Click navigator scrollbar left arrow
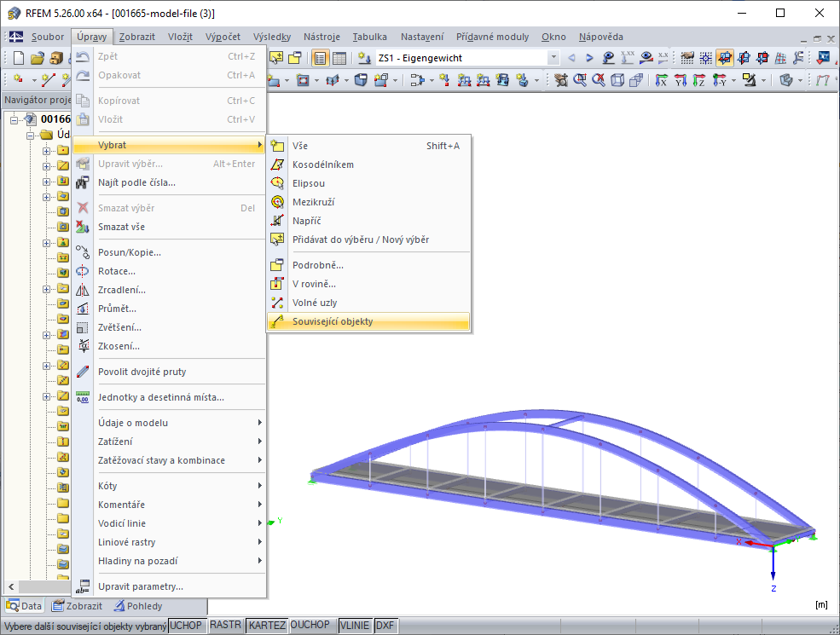Screen dimensions: 840x635 click(11, 586)
